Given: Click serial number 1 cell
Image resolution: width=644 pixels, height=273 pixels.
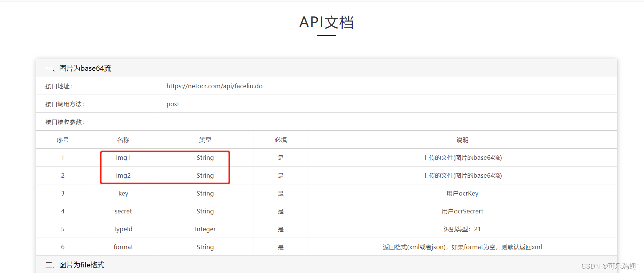Looking at the screenshot, I should [63, 158].
